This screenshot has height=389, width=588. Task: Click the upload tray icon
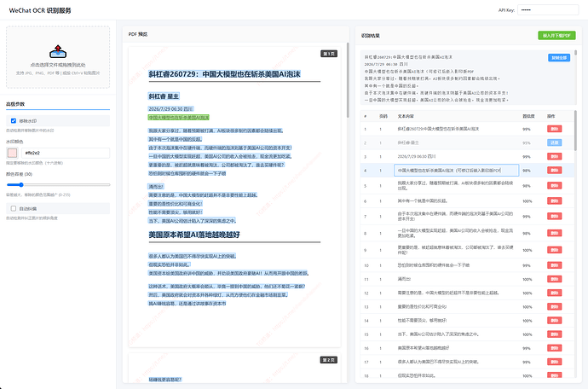click(58, 51)
